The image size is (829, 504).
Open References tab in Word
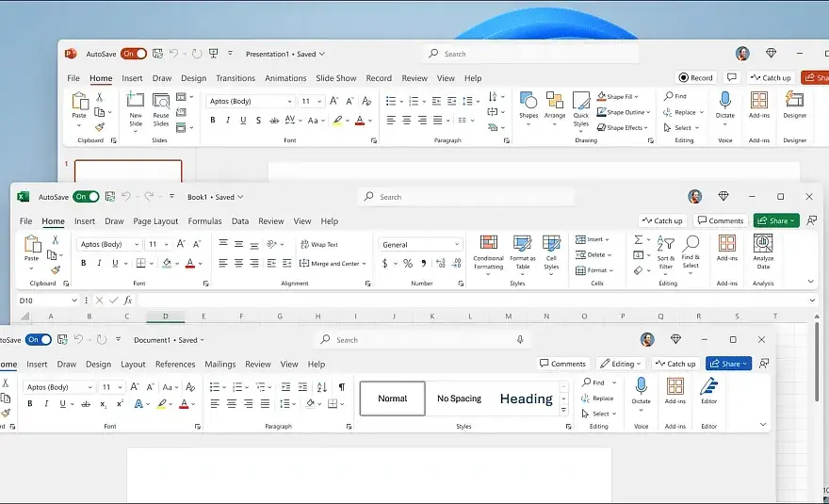point(175,364)
